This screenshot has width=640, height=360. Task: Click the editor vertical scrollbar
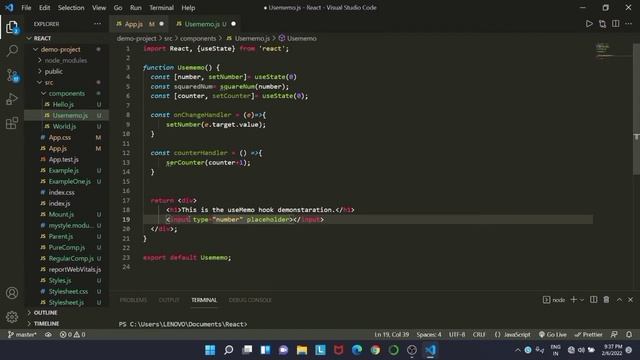coord(636,109)
